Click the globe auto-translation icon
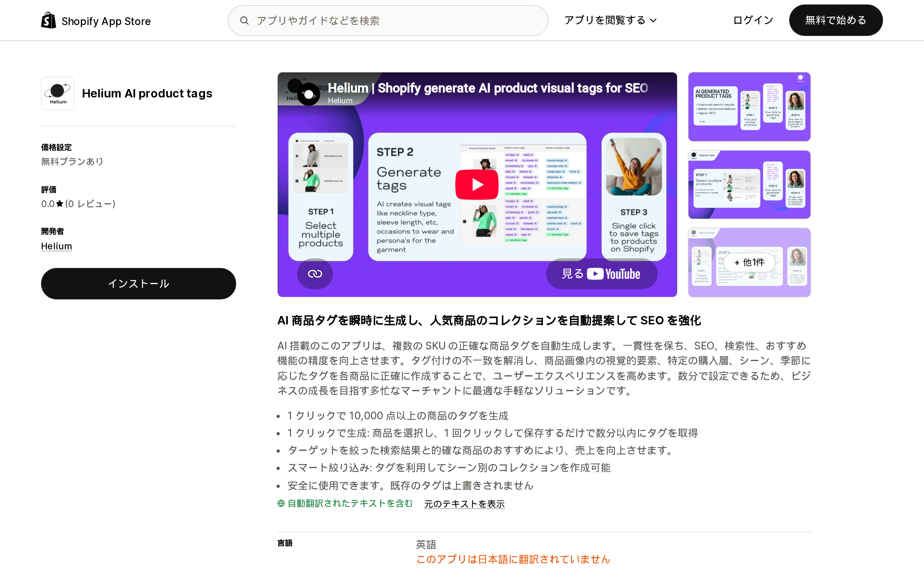The width and height of the screenshot is (924, 577). [281, 503]
